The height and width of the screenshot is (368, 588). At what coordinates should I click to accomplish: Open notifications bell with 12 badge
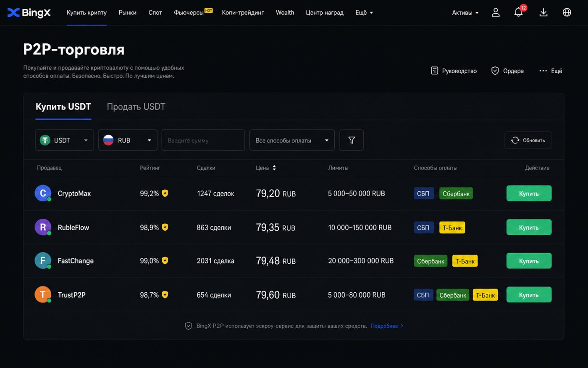(519, 12)
